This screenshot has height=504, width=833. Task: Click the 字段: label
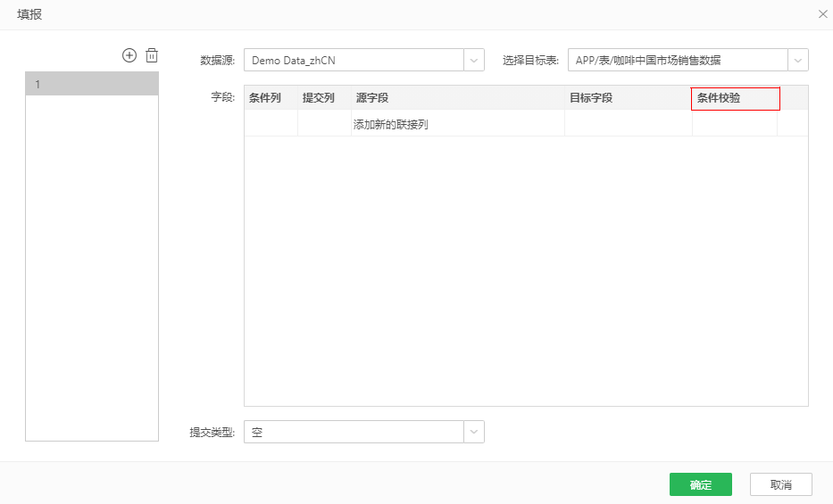point(222,97)
